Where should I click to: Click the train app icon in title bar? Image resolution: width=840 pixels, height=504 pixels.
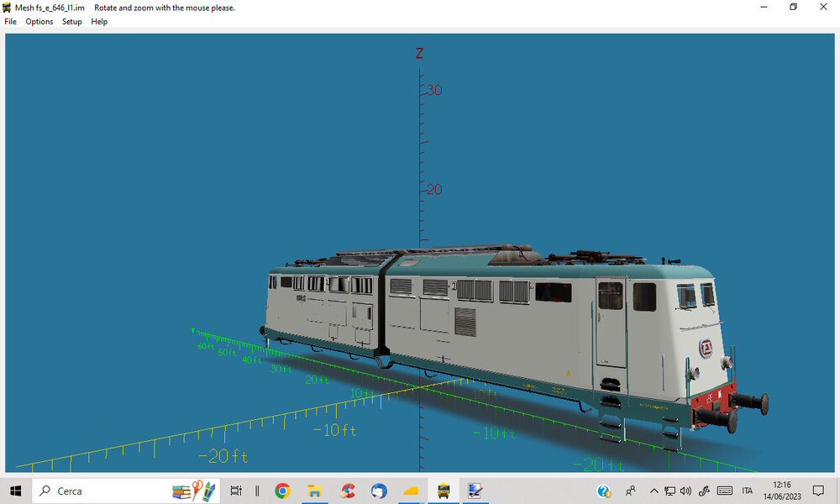7,8
